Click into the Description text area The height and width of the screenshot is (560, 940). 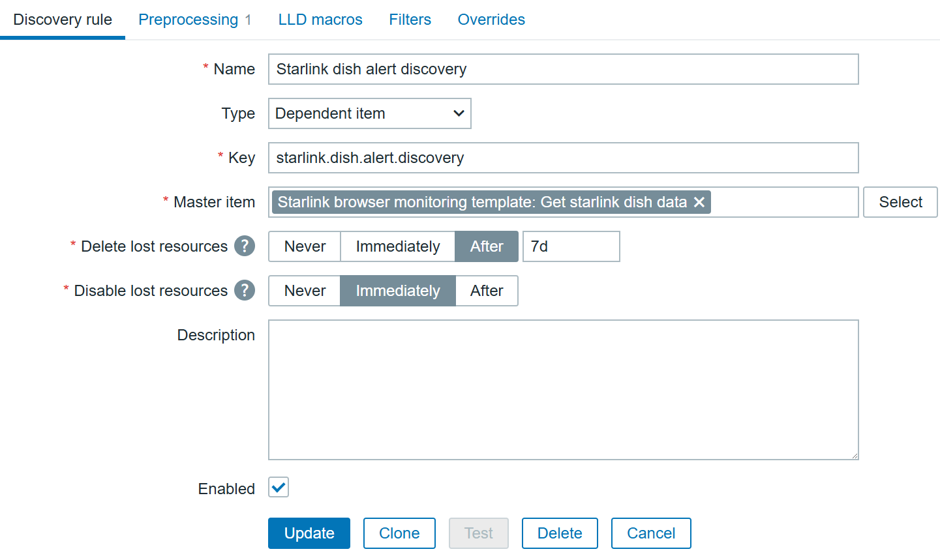tap(563, 390)
